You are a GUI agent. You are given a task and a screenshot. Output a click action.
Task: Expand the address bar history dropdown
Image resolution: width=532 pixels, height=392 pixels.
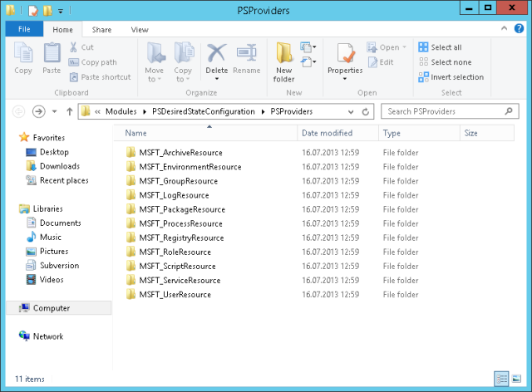tap(351, 111)
